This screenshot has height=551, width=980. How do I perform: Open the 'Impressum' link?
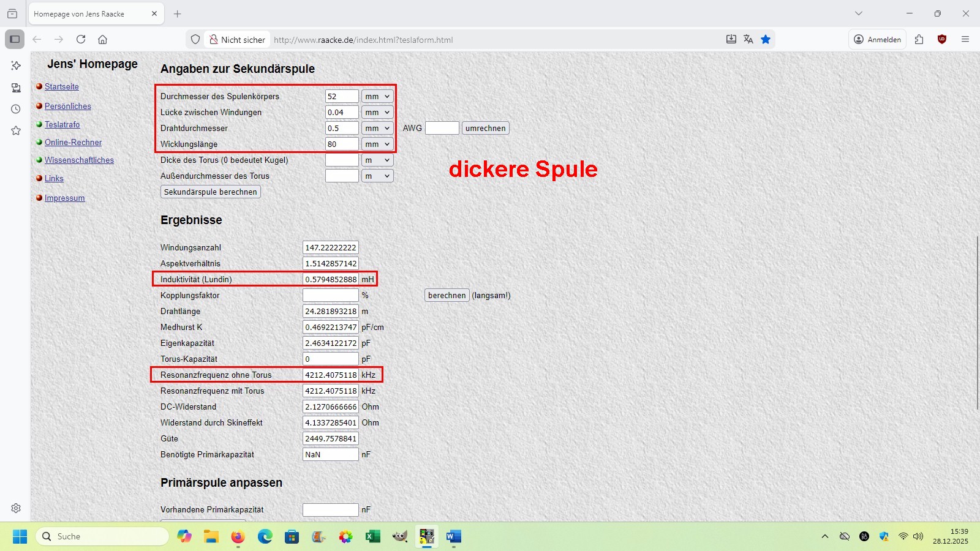[65, 198]
